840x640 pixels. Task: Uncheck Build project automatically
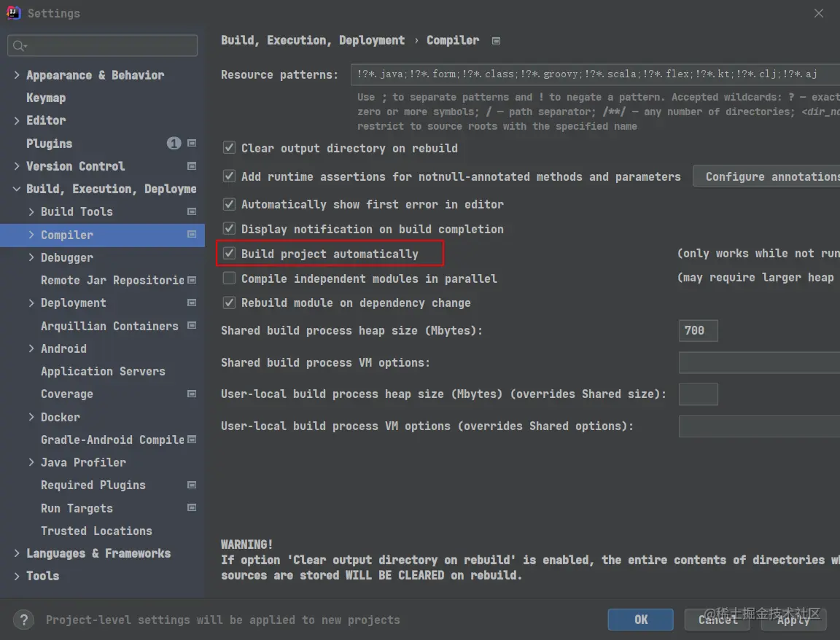click(x=229, y=254)
